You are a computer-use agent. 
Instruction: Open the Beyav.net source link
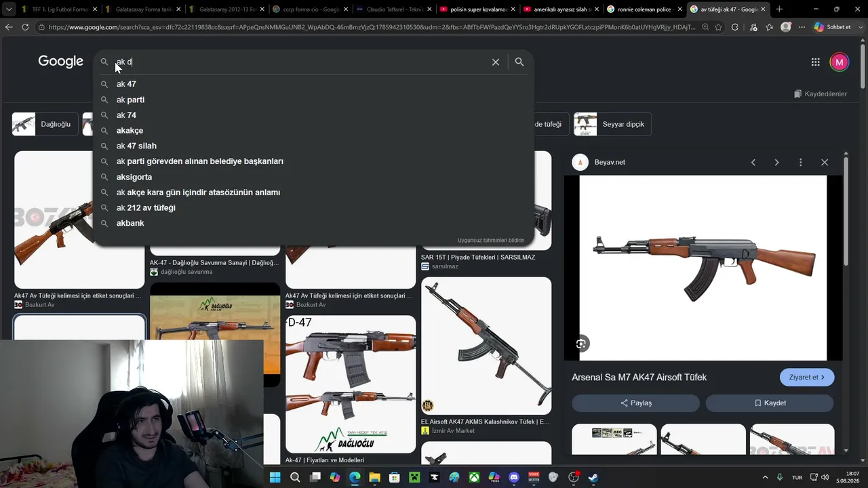coord(610,163)
